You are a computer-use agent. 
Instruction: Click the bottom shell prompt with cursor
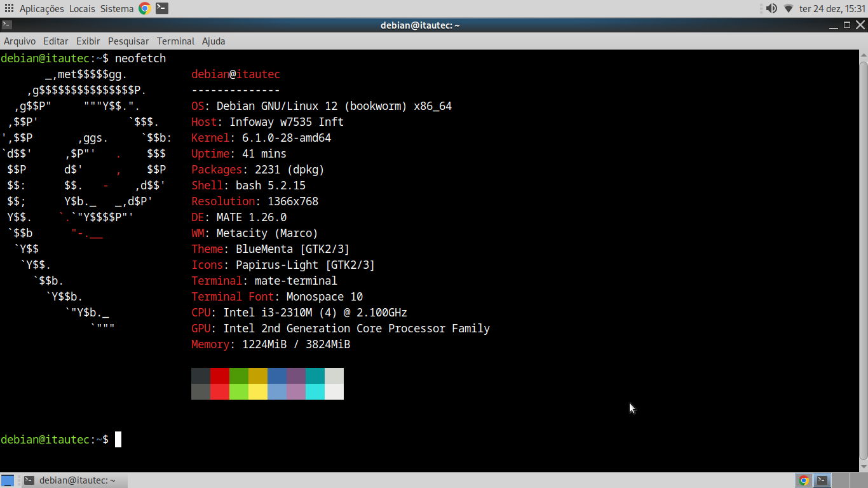point(61,440)
